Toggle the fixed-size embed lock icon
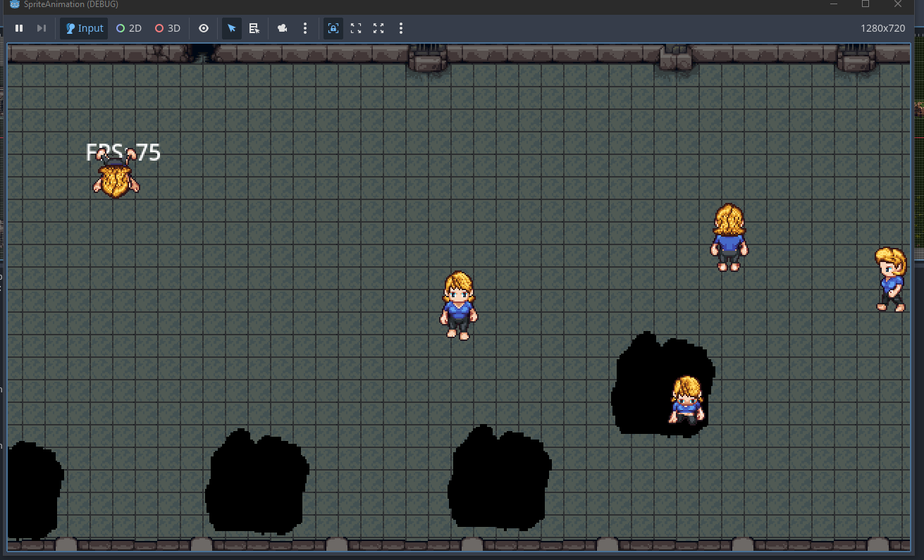 tap(333, 28)
